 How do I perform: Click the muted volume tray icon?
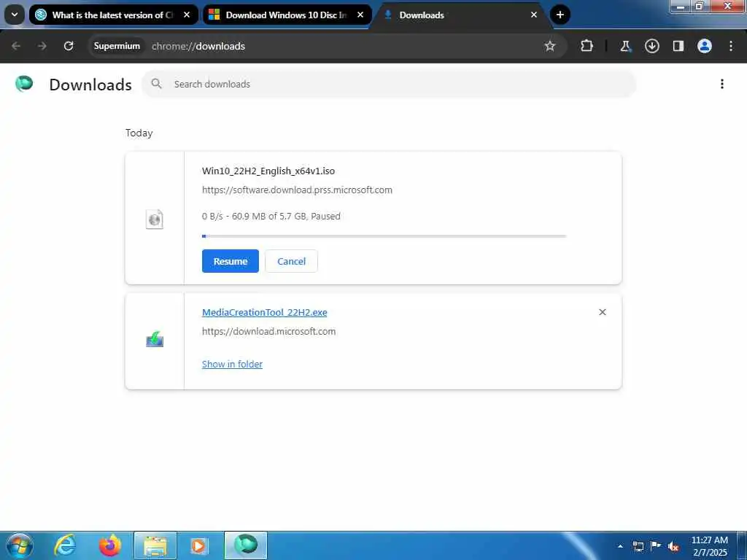pyautogui.click(x=673, y=547)
